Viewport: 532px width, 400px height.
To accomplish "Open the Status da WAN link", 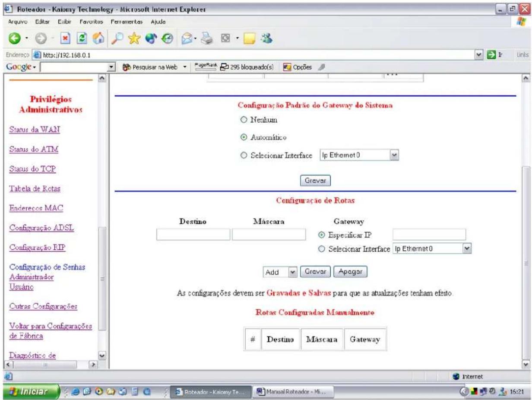I will 34,130.
